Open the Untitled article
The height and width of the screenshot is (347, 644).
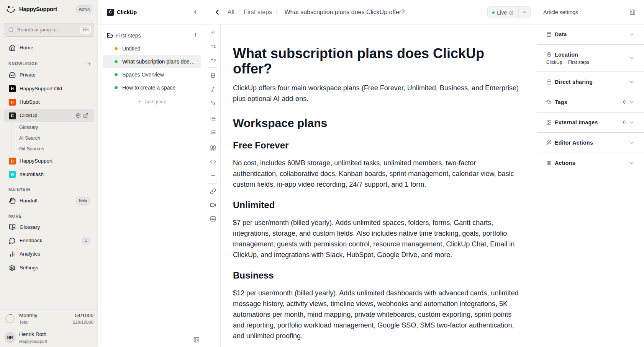152,49
